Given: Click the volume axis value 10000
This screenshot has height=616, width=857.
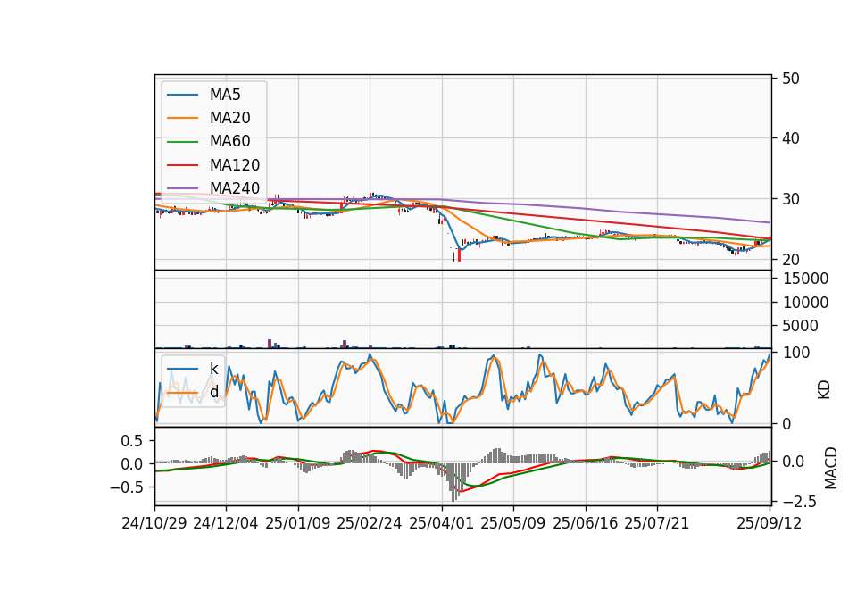Looking at the screenshot, I should tap(805, 303).
